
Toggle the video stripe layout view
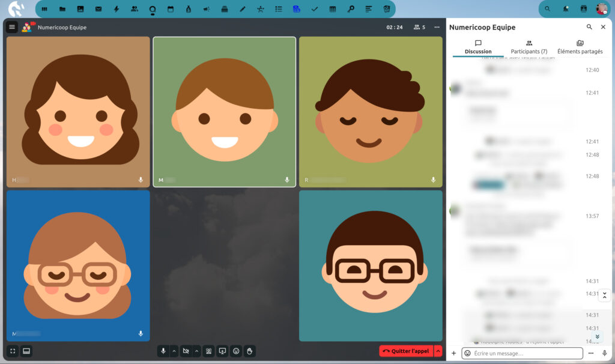pyautogui.click(x=26, y=351)
